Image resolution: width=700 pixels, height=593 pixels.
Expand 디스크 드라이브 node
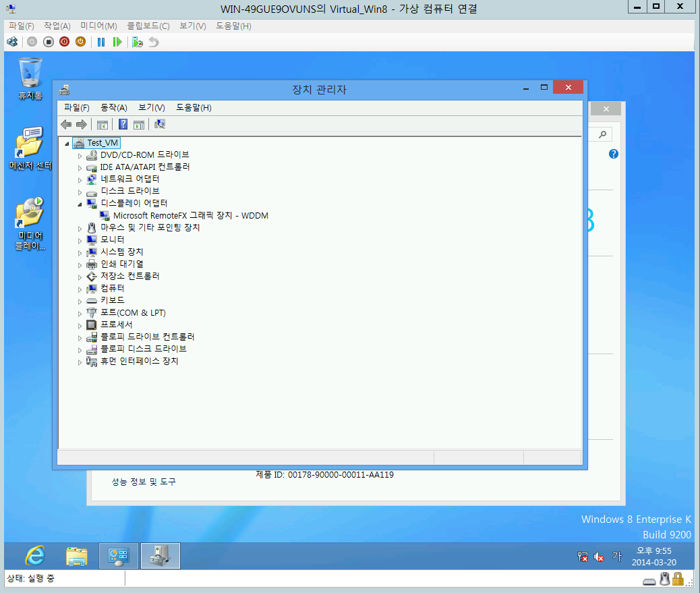coord(80,192)
